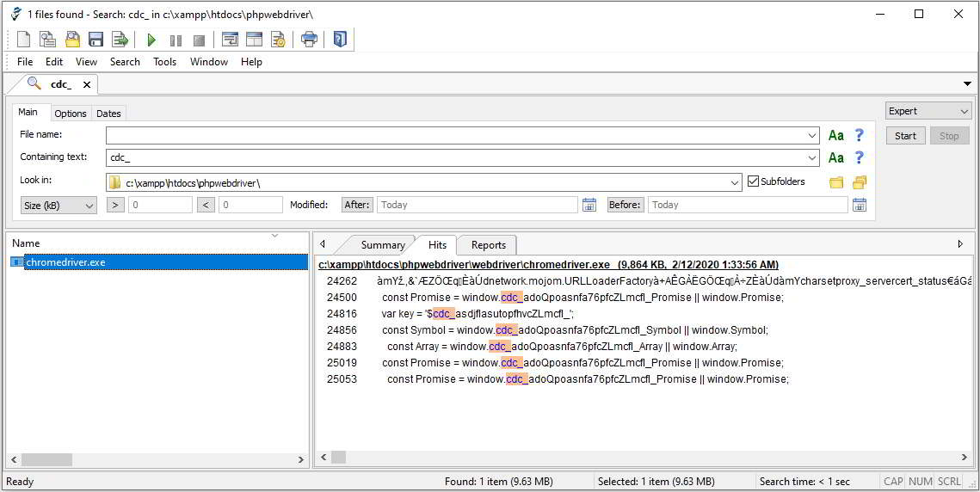Open File name help question mark
Viewport: 980px width, 492px height.
(860, 135)
